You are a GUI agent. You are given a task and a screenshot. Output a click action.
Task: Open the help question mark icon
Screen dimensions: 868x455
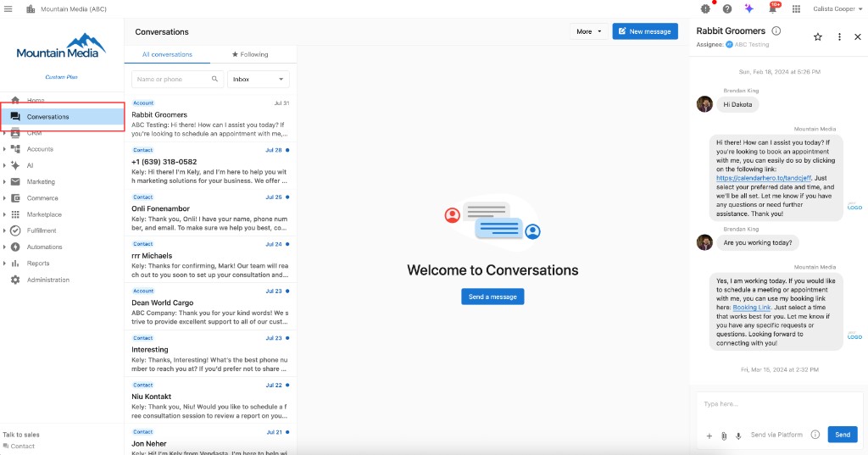727,8
